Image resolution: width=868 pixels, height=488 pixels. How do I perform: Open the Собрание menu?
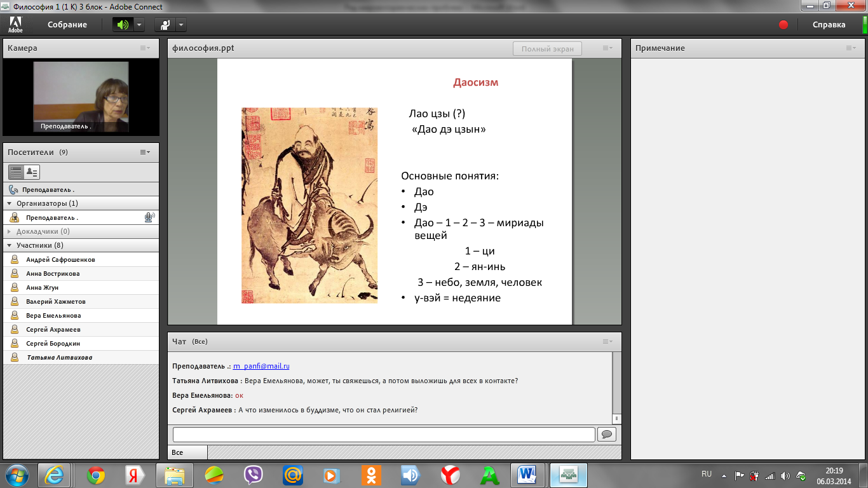point(67,25)
